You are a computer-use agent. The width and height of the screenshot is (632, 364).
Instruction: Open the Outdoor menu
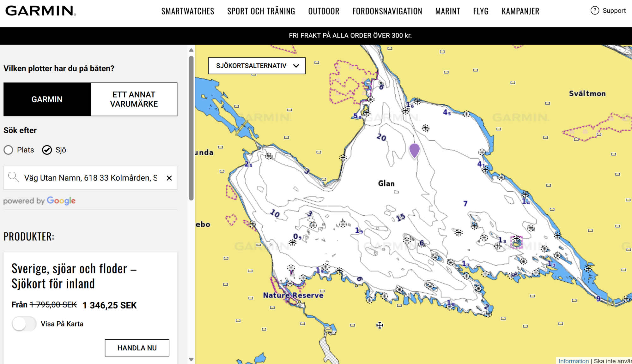(x=324, y=11)
